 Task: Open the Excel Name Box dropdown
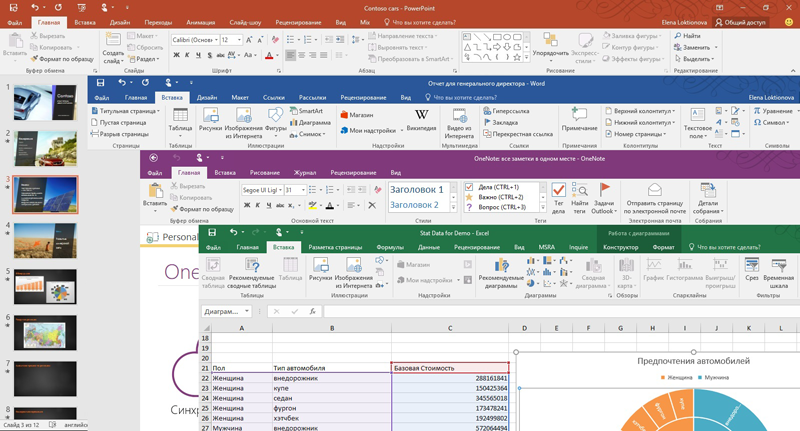[x=247, y=311]
